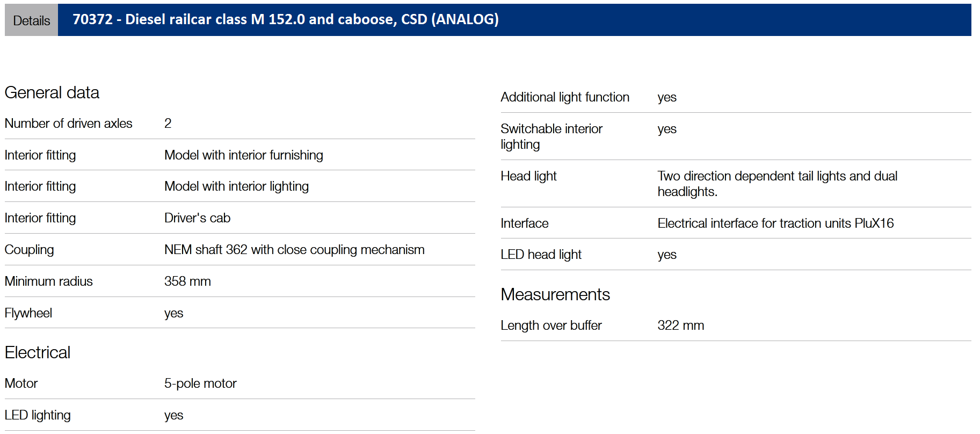
Task: Select the 5-pole motor value
Action: [200, 384]
